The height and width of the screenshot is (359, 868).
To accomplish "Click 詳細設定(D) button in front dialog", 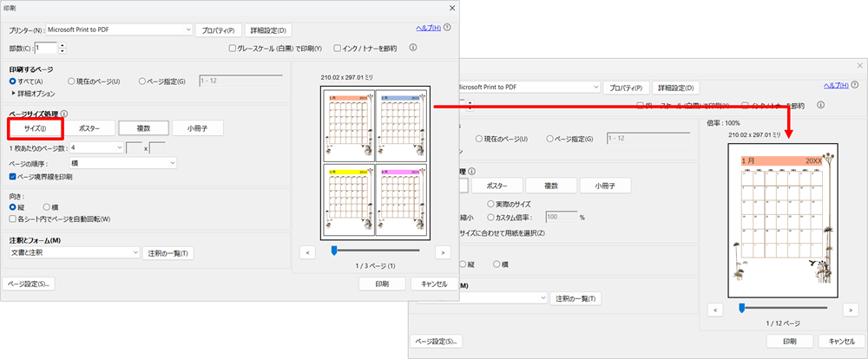I will click(268, 29).
